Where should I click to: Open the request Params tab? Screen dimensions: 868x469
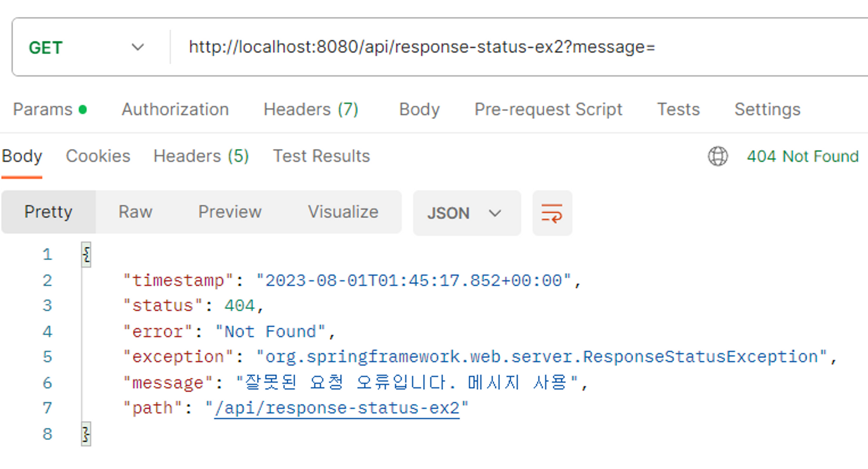[43, 109]
